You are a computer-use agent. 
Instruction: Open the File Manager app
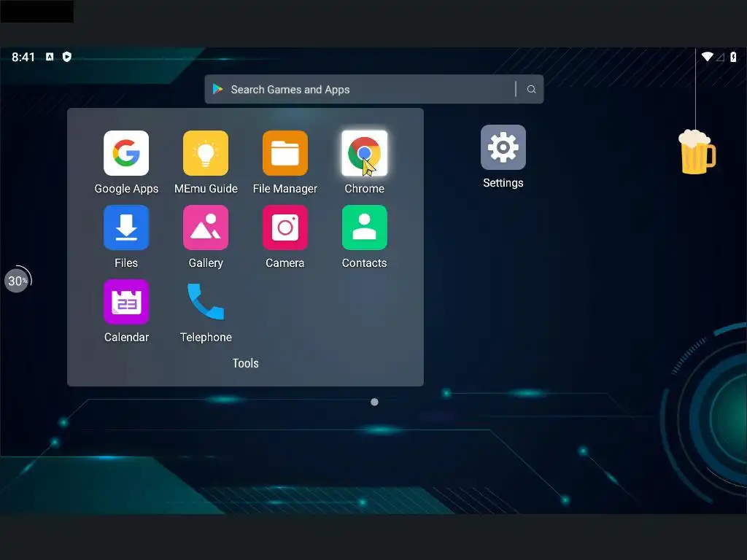coord(285,153)
